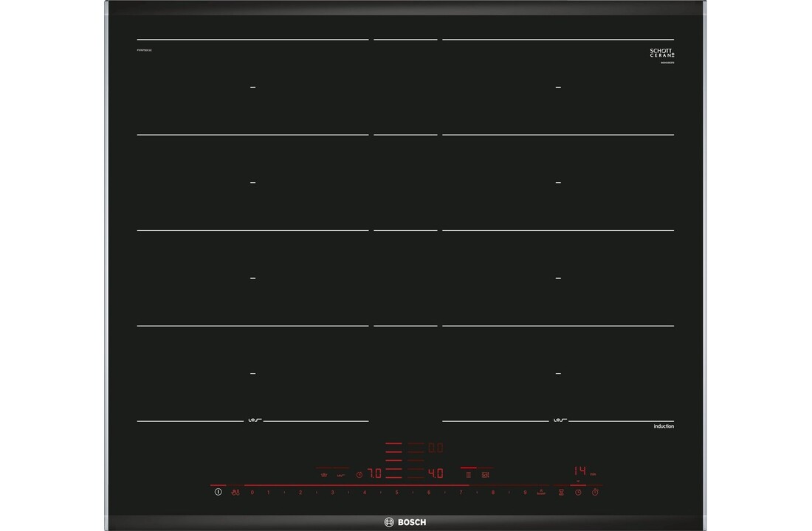Select the 7.0 cooking zone display
The width and height of the screenshot is (812, 531).
tap(374, 474)
